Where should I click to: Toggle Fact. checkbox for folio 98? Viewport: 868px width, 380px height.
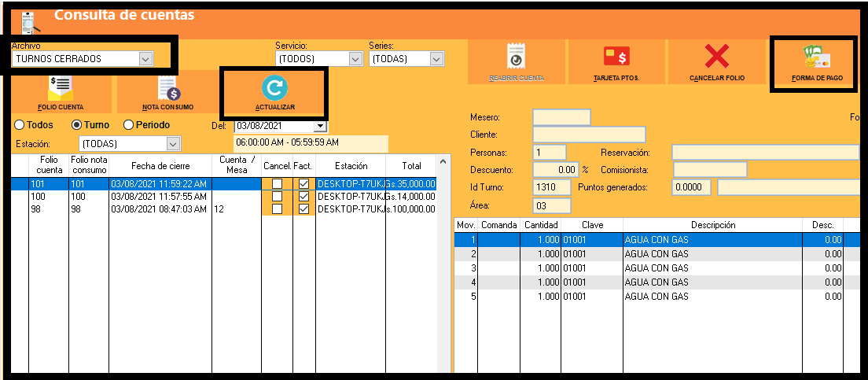[x=303, y=208]
